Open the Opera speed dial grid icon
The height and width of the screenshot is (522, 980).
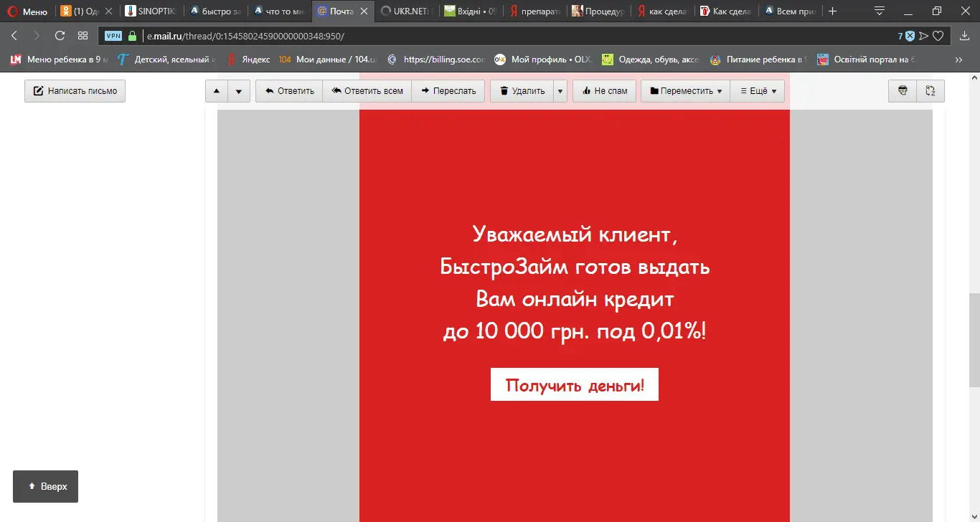point(83,36)
